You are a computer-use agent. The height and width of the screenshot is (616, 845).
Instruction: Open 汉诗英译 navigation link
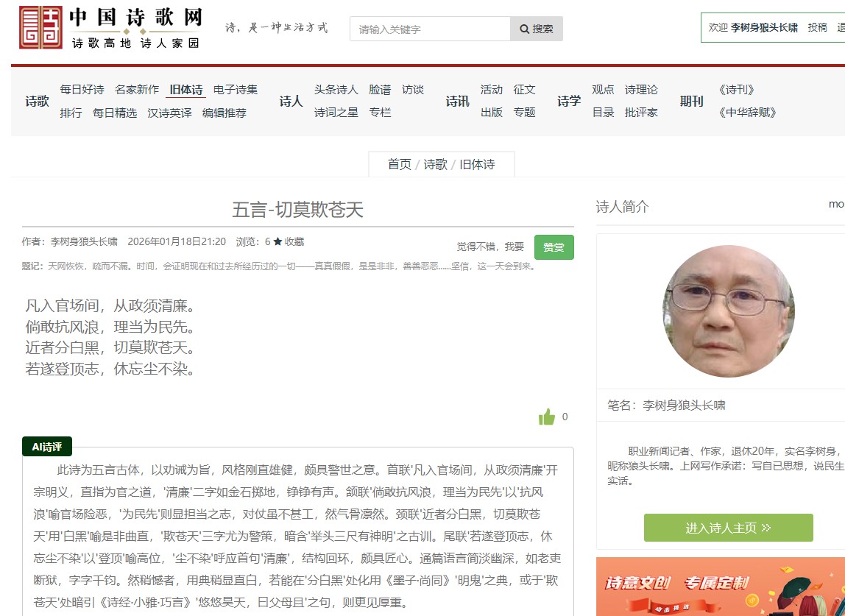pyautogui.click(x=169, y=113)
